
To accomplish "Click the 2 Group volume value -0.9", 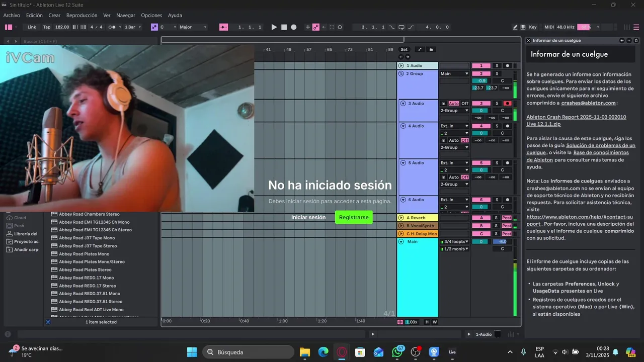I will (x=481, y=81).
